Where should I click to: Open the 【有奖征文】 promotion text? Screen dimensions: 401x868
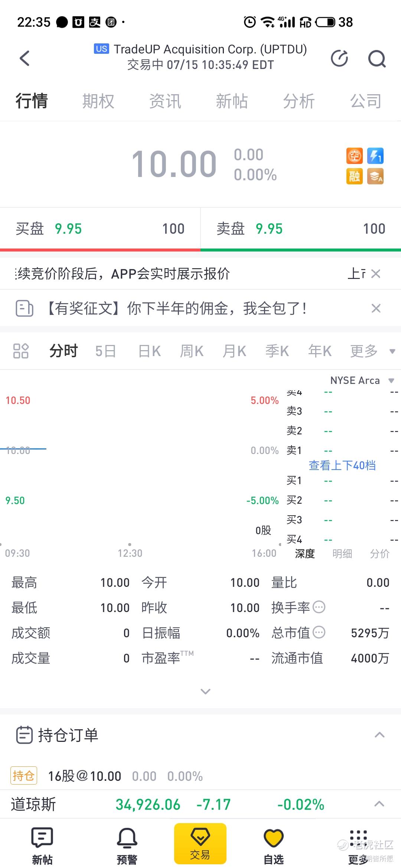click(175, 308)
